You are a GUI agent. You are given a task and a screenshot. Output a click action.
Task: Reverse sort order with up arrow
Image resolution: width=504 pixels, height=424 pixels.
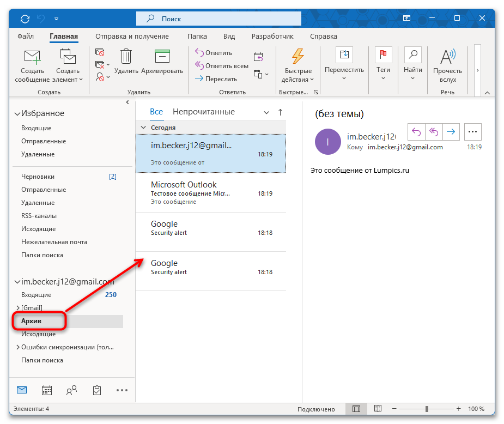280,112
